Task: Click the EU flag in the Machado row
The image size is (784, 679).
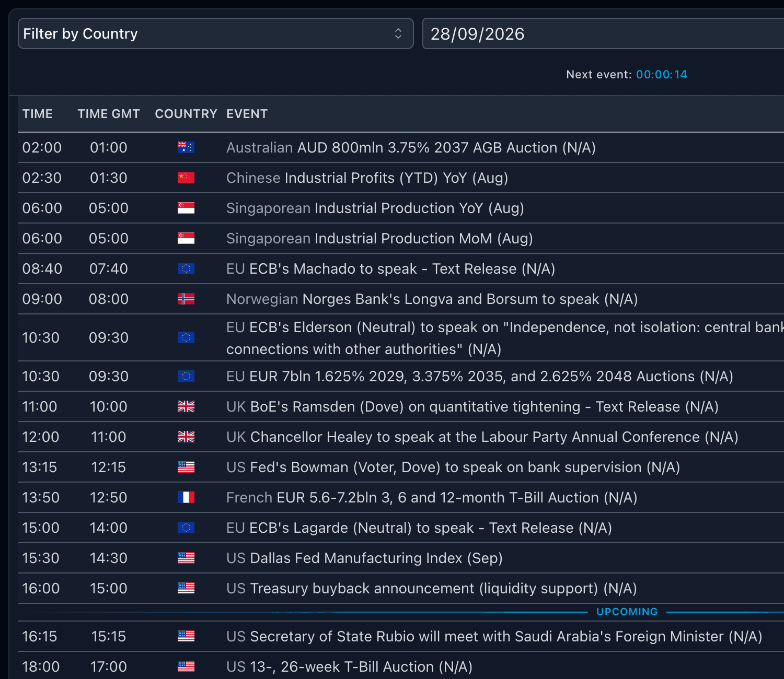Action: click(186, 268)
